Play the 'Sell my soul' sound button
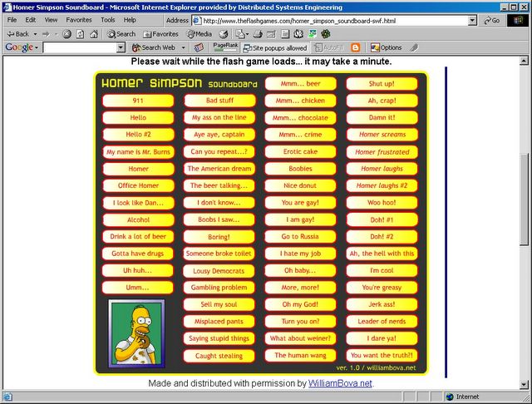The height and width of the screenshot is (404, 532). click(x=219, y=304)
